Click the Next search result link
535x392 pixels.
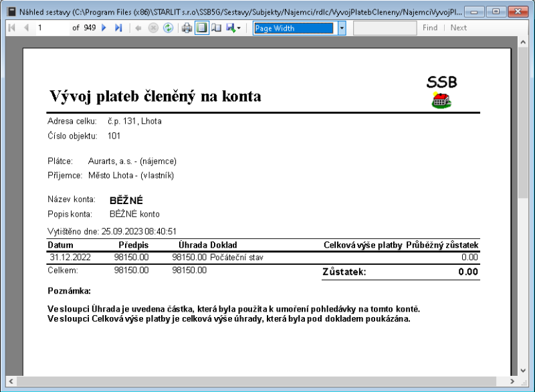pyautogui.click(x=459, y=28)
